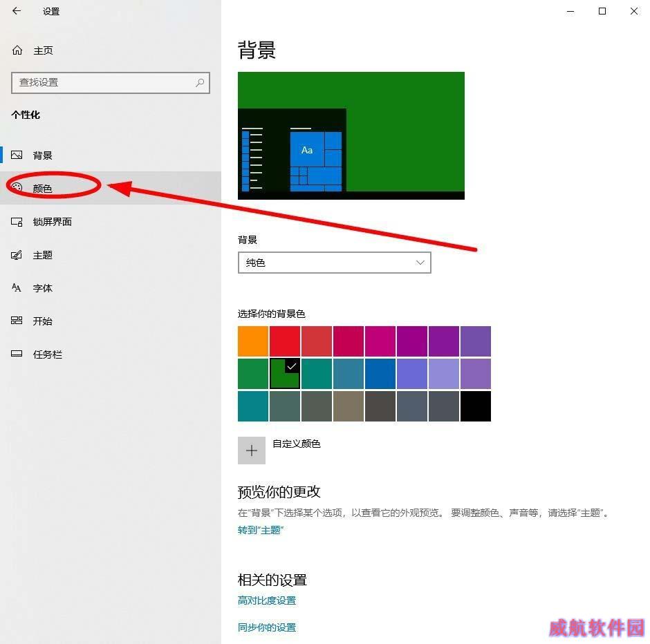Viewport: 650px width, 644px height.
Task: Click the 颜色 palette icon
Action: 17,187
